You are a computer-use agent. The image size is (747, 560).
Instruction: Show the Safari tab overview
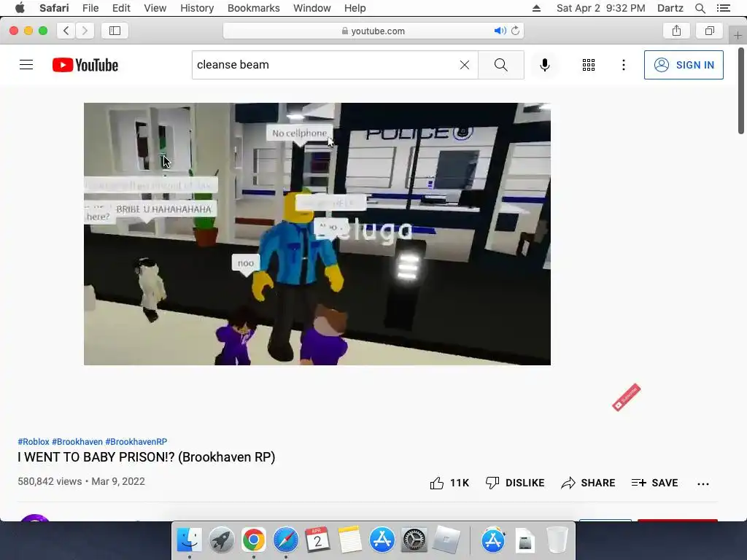coord(709,31)
